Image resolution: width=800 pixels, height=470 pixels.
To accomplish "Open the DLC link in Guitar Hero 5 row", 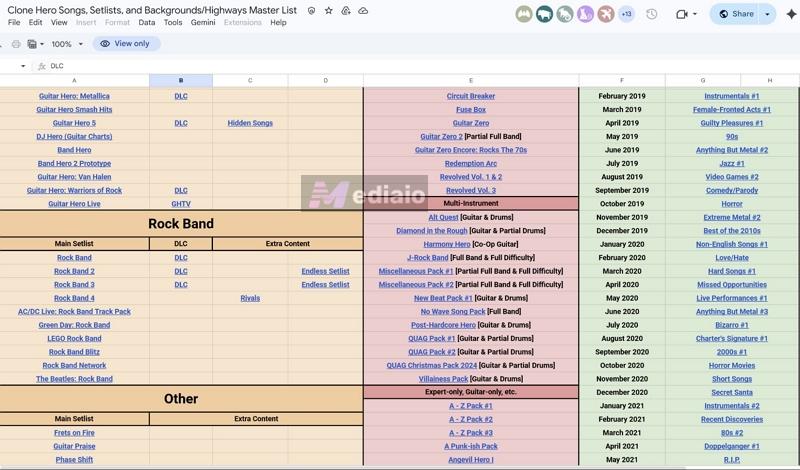I will [181, 123].
